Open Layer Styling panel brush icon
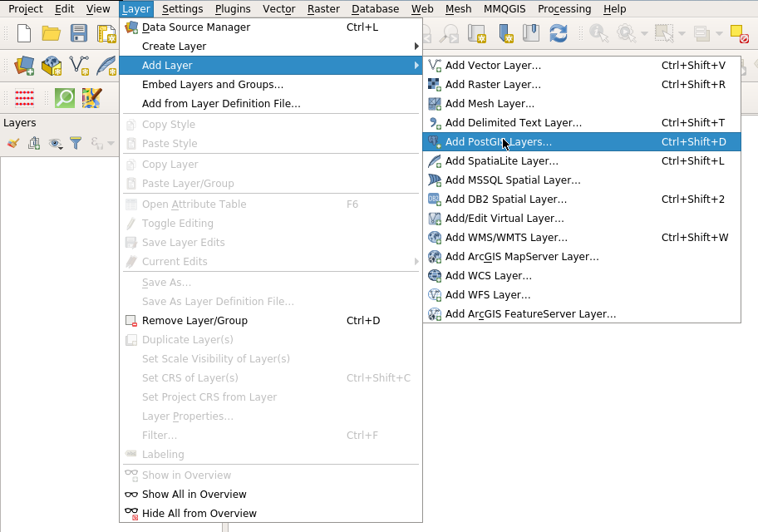Viewport: 758px width, 532px height. (12, 143)
